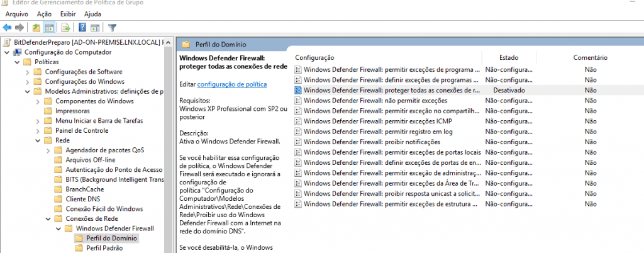Open the Arquivo menu
This screenshot has height=253, width=644.
17,14
